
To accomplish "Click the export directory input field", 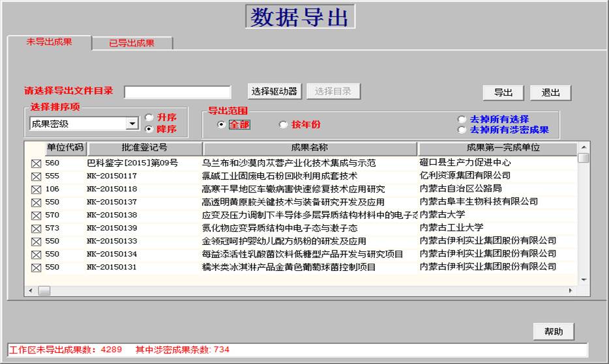I will click(177, 92).
